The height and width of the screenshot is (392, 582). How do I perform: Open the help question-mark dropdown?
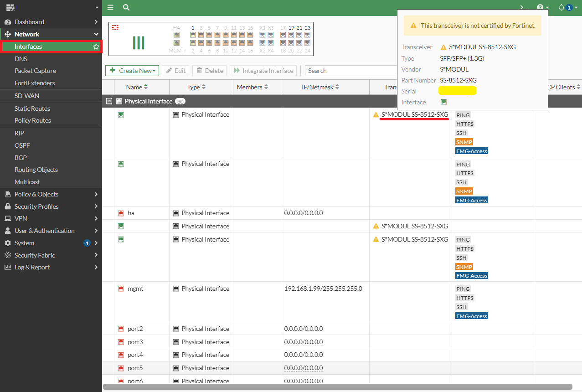tap(542, 7)
